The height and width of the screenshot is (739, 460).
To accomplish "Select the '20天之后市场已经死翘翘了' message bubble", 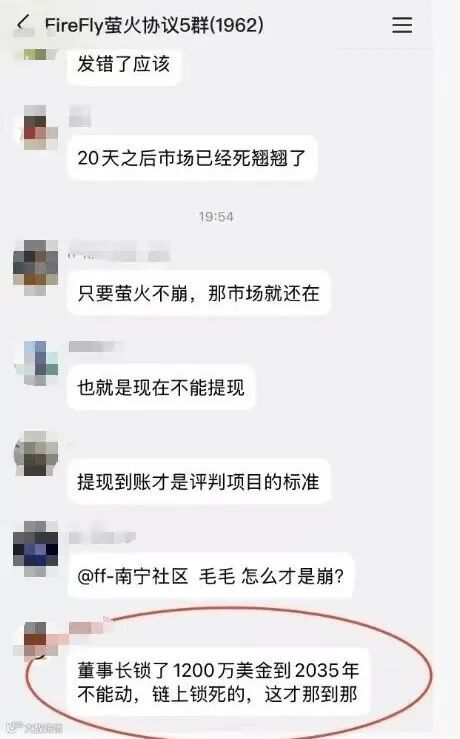I will point(192,158).
